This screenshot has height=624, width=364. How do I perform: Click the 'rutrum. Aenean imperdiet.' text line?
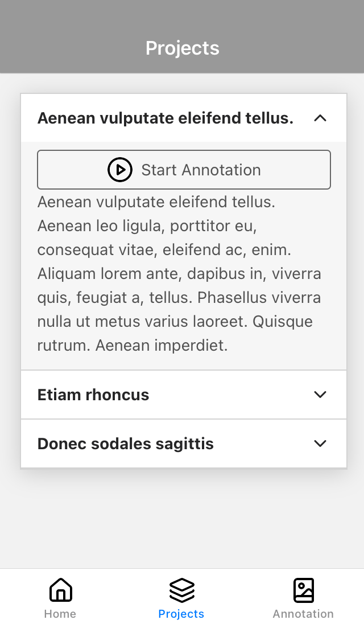(x=133, y=346)
